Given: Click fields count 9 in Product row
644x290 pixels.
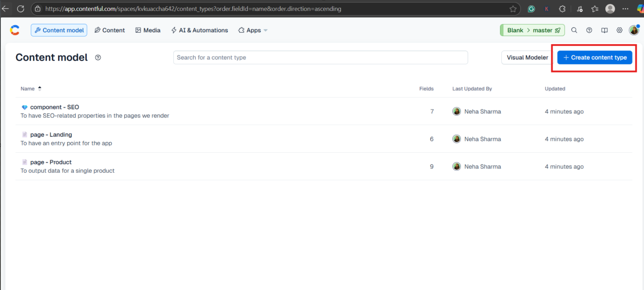Looking at the screenshot, I should (432, 167).
